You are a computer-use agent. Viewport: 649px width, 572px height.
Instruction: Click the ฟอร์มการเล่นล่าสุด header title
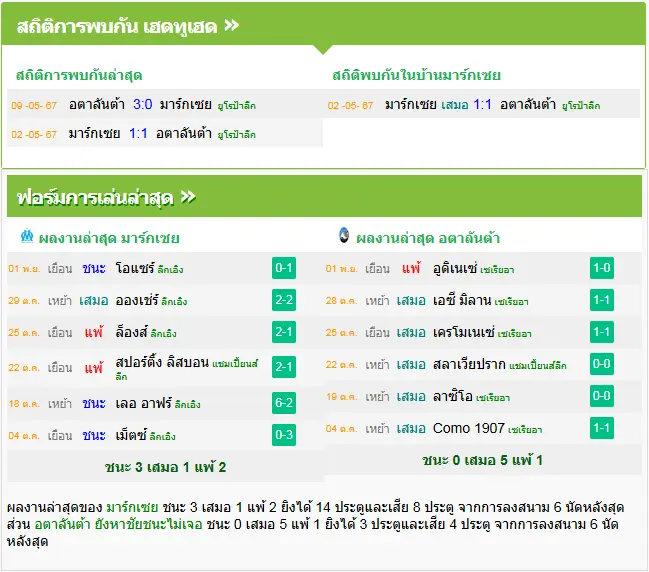pyautogui.click(x=95, y=197)
